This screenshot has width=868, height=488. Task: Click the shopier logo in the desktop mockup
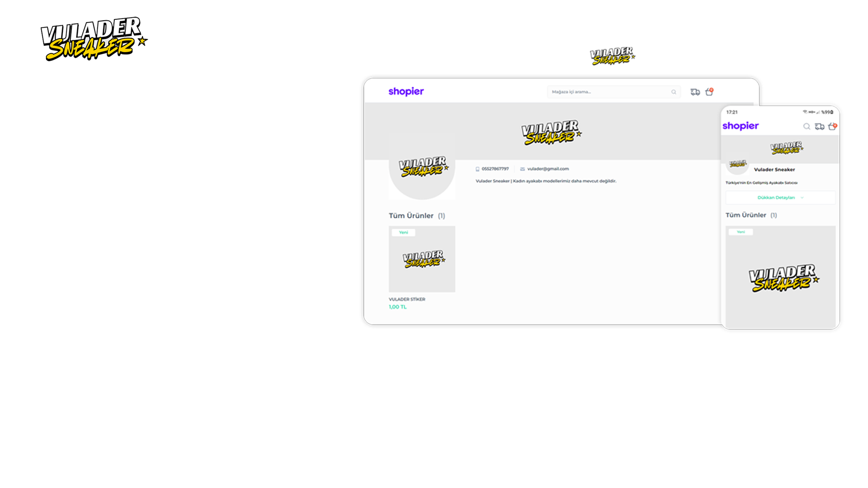coord(406,92)
